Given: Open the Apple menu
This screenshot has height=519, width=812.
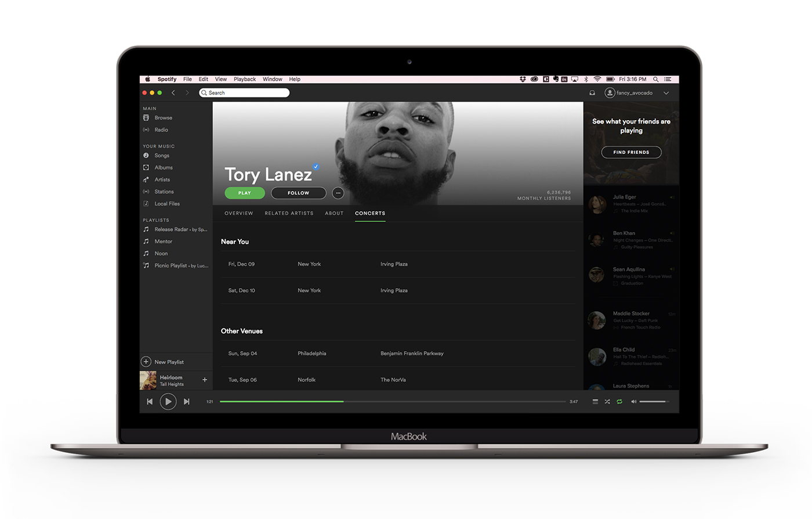Looking at the screenshot, I should point(147,79).
